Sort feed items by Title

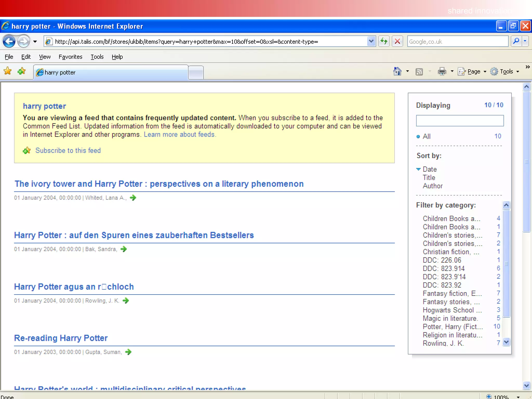429,178
